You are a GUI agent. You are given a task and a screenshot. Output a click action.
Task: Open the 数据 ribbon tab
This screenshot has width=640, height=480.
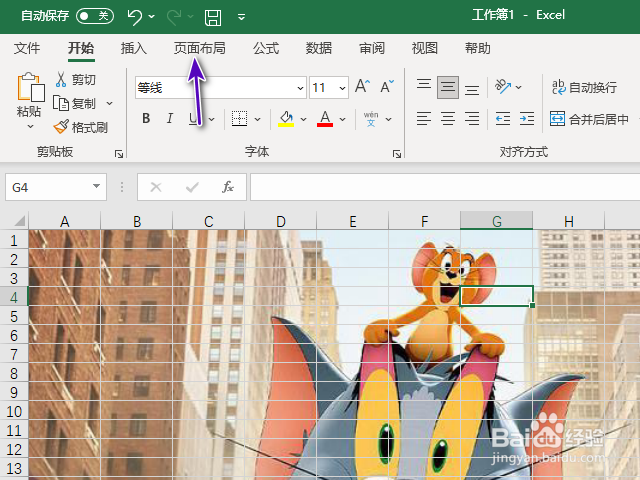[319, 48]
